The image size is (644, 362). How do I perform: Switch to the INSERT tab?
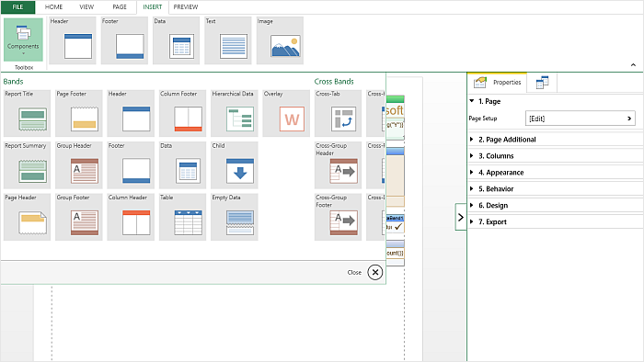click(153, 7)
